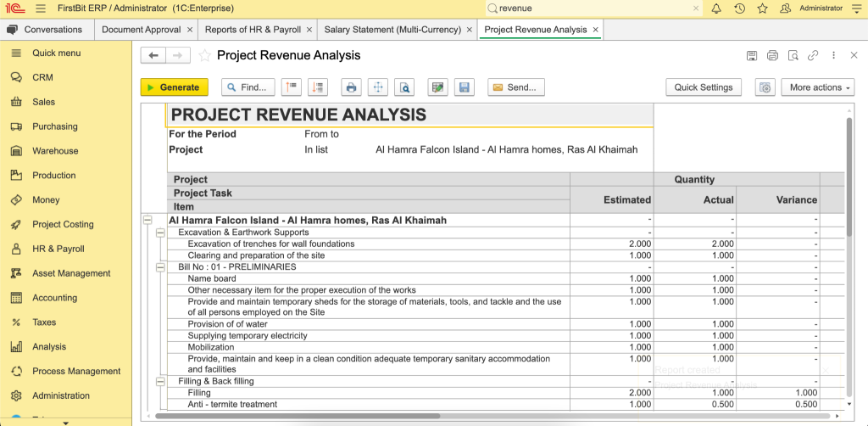
Task: Open Money section
Action: tap(66, 199)
